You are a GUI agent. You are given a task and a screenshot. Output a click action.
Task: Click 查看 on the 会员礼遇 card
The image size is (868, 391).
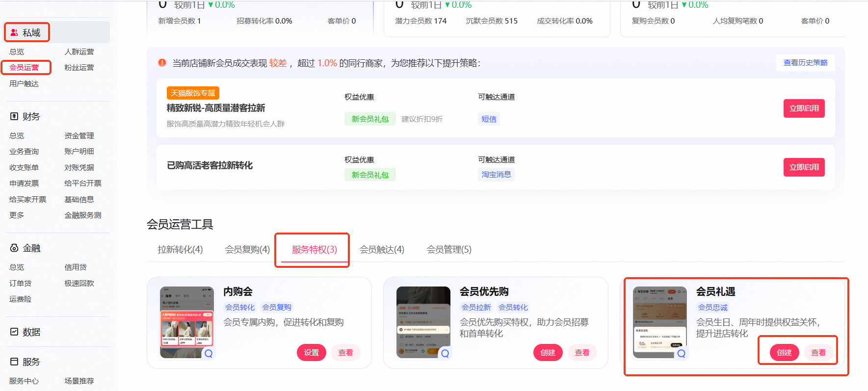[818, 353]
